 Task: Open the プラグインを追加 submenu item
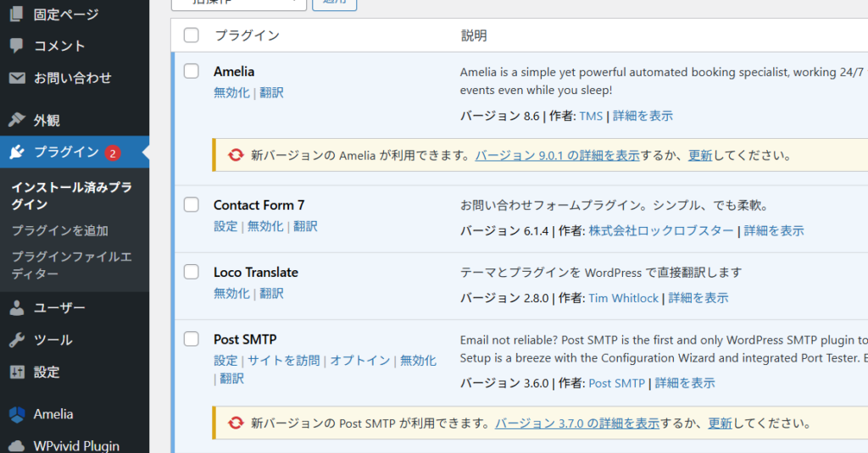(x=59, y=230)
